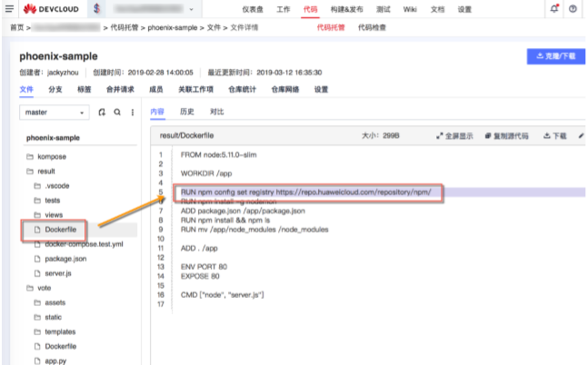The height and width of the screenshot is (365, 588).
Task: Open the help question mark icon
Action: click(x=573, y=8)
